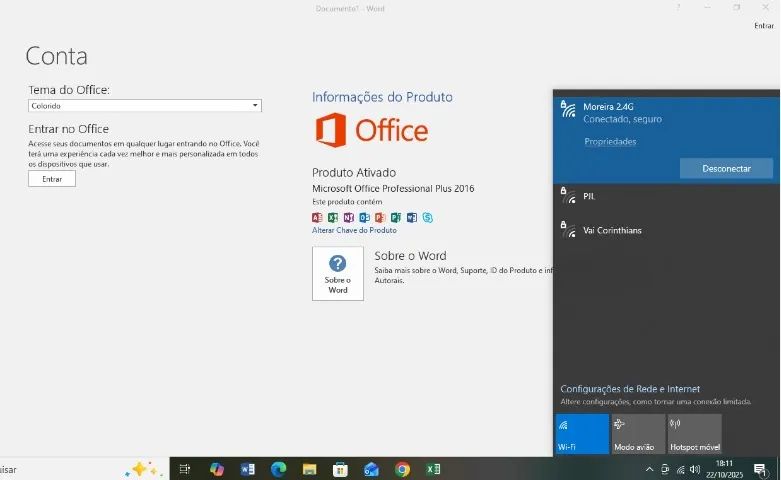781x480 pixels.
Task: Toggle Modo avião tile
Action: pyautogui.click(x=638, y=434)
